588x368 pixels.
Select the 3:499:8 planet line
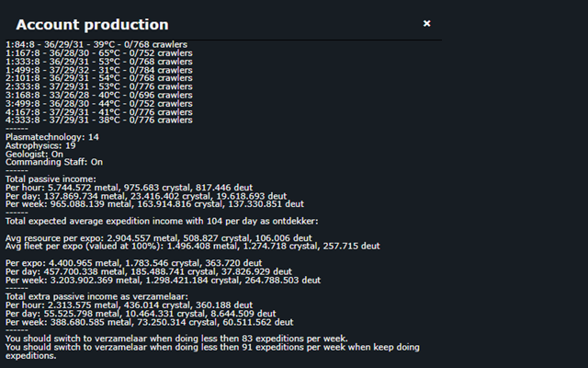pyautogui.click(x=99, y=104)
